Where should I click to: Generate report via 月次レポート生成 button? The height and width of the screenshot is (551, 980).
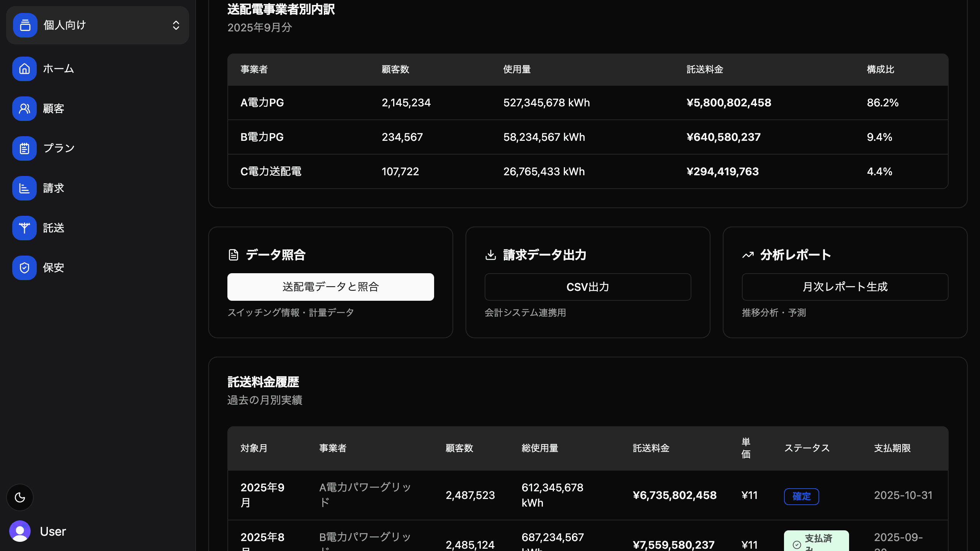(x=845, y=287)
